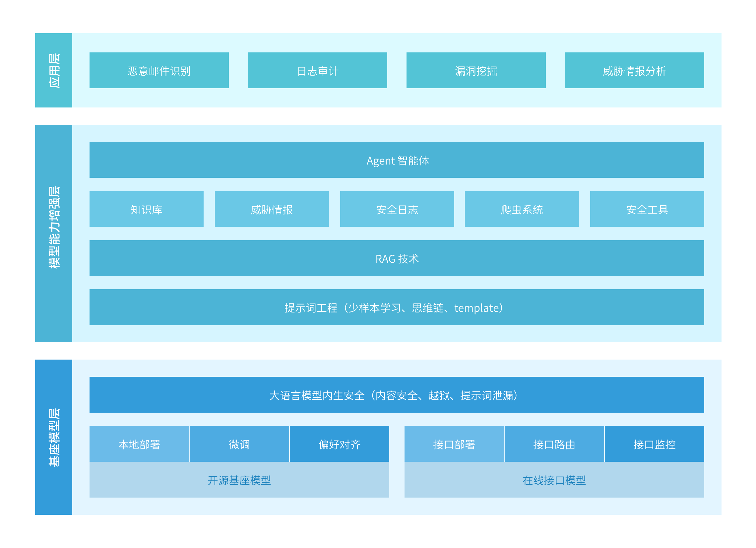Click the RAG 技术 bar
756x548 pixels.
tap(397, 258)
